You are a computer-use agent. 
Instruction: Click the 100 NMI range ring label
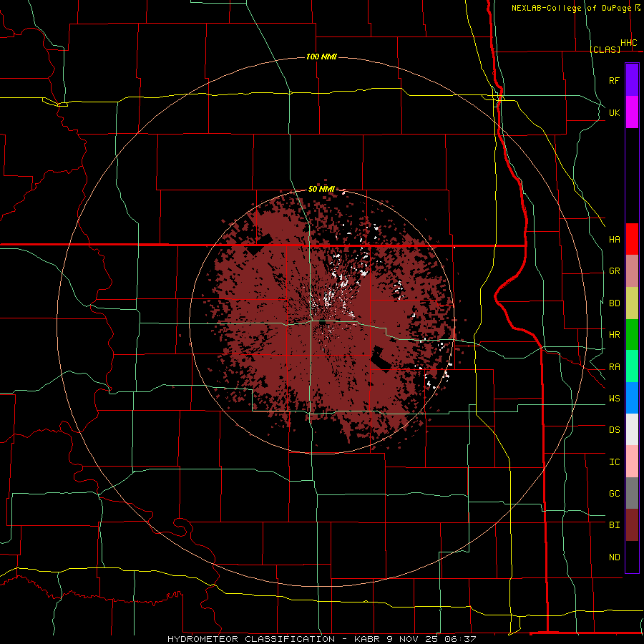pyautogui.click(x=321, y=57)
